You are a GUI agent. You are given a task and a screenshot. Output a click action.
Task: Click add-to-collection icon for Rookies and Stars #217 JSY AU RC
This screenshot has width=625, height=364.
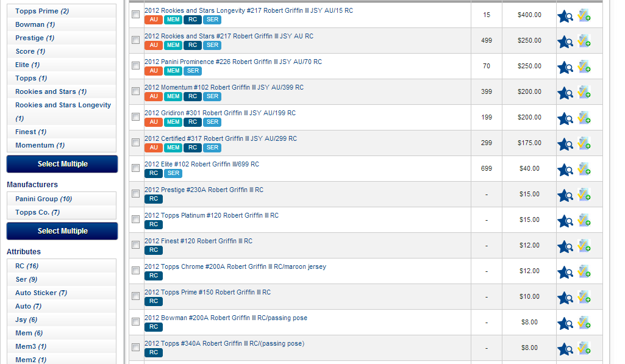tap(584, 41)
